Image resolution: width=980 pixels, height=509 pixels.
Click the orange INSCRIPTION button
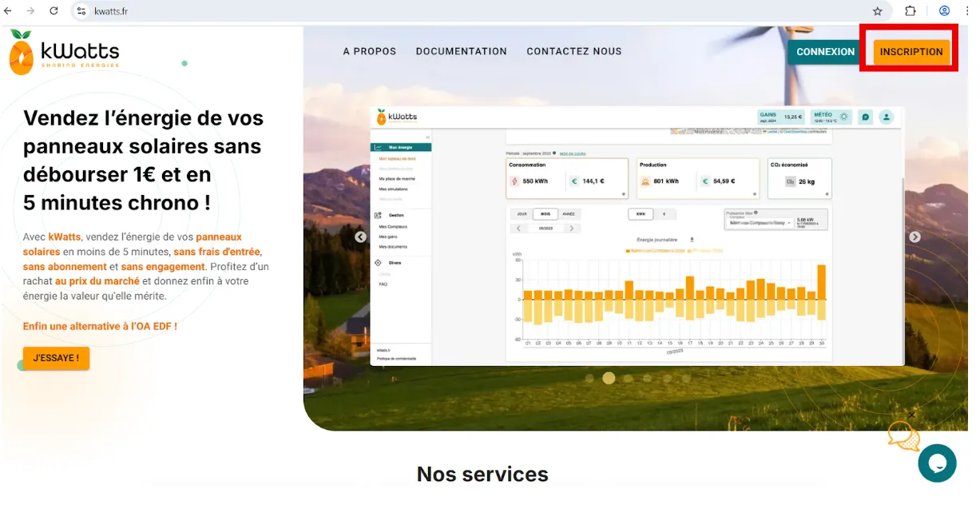911,52
